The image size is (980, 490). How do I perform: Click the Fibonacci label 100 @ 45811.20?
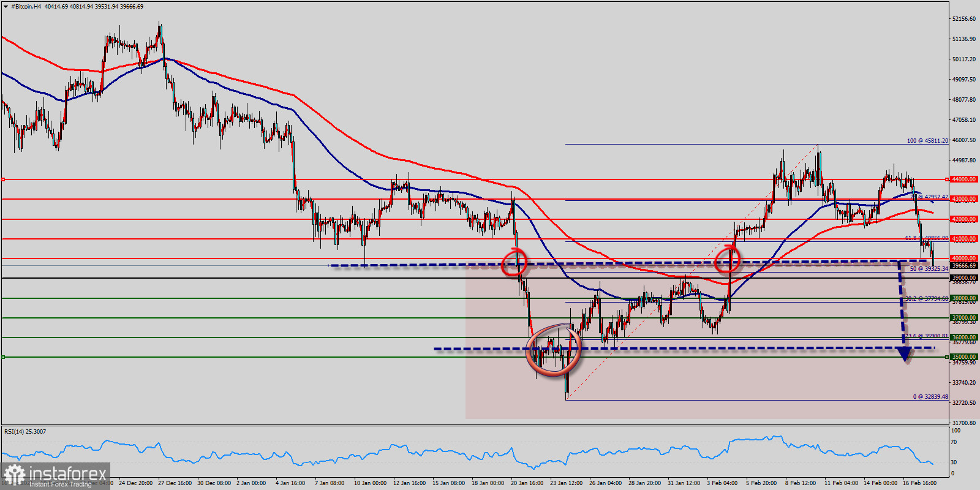[x=927, y=141]
